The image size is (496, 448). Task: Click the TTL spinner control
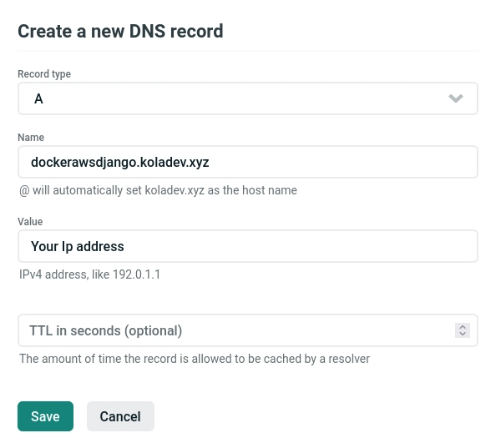(x=463, y=330)
